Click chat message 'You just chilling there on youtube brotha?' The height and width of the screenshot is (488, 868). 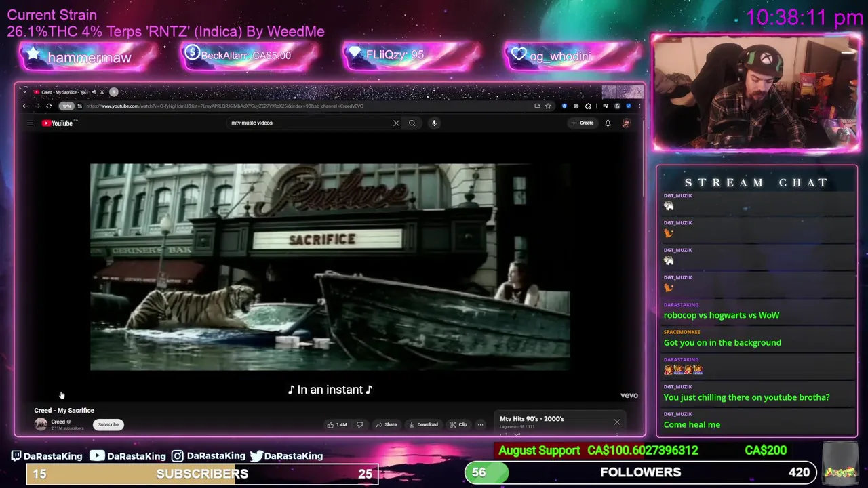[747, 397]
